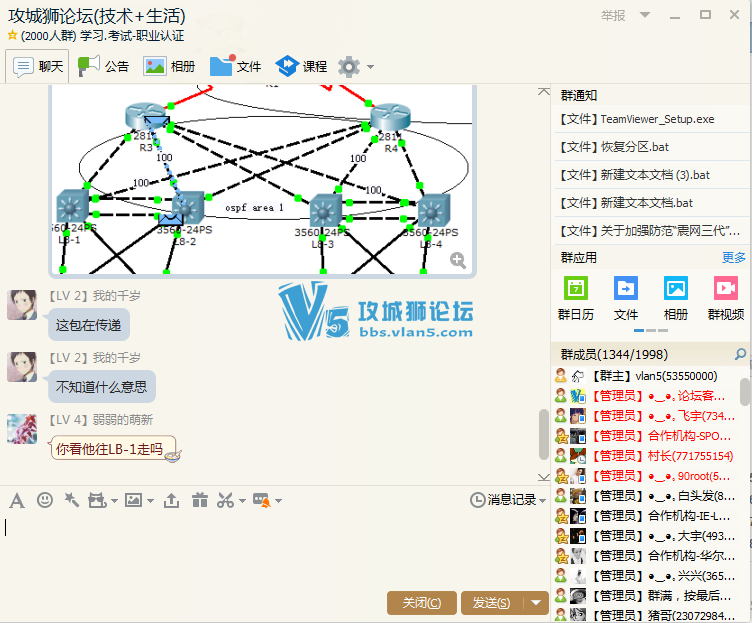
Task: Switch to the 文件 tab
Action: pos(236,67)
